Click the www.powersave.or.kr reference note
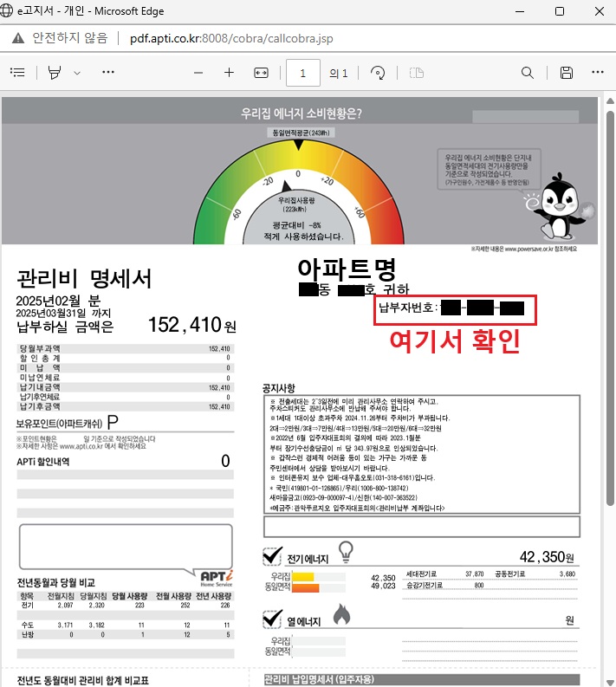This screenshot has height=687, width=616. [x=524, y=249]
